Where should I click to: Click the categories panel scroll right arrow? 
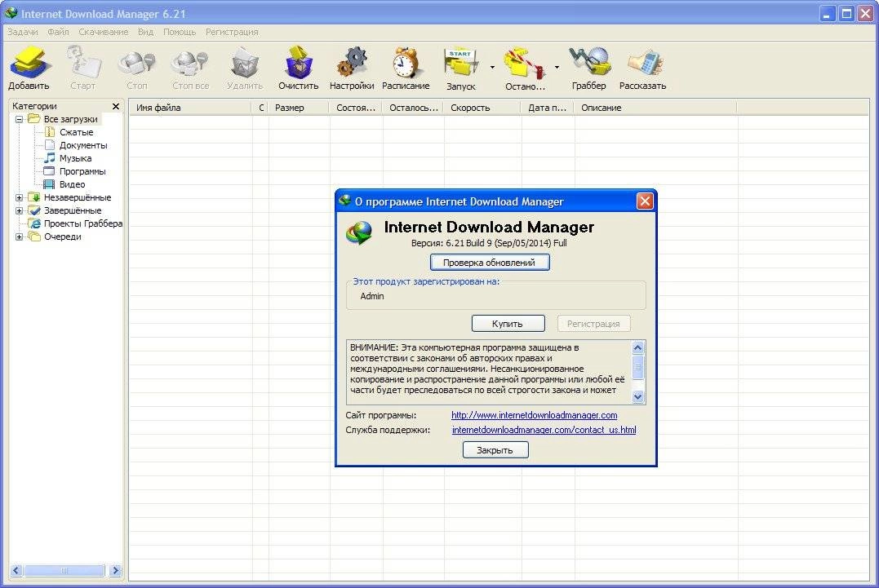(x=115, y=570)
